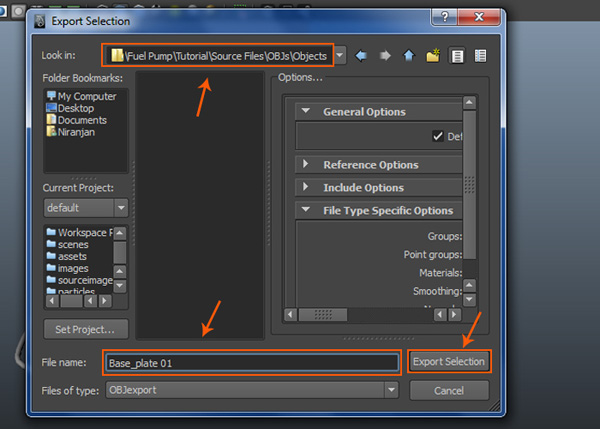
Task: Click the File name input field
Action: pos(250,362)
